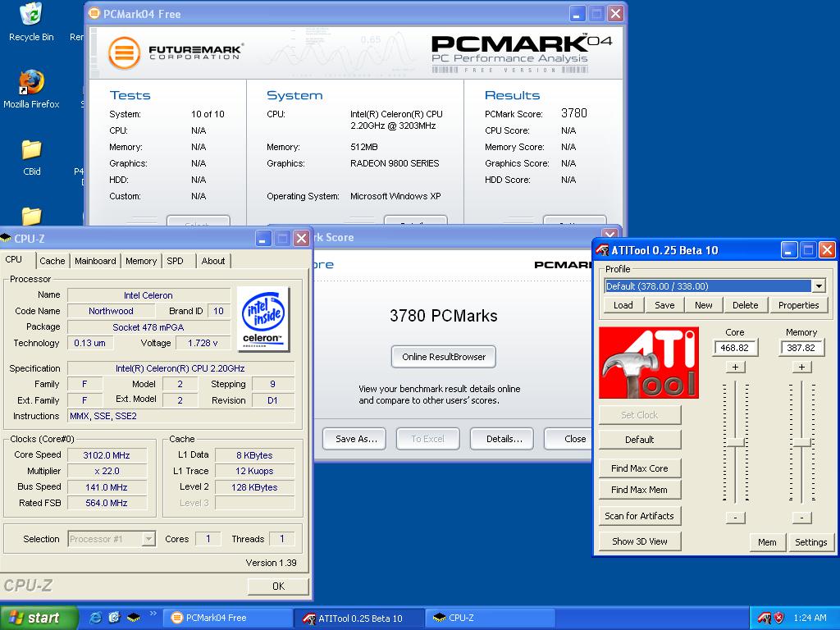Click the Set Clock button in ATITool
Image resolution: width=840 pixels, height=630 pixels.
[x=640, y=414]
